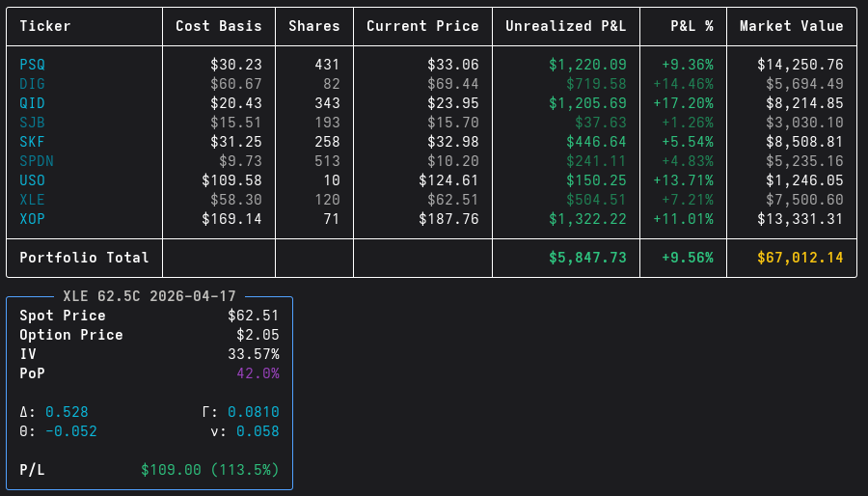
Task: Click the Option Price value $2.05
Action: [x=258, y=335]
